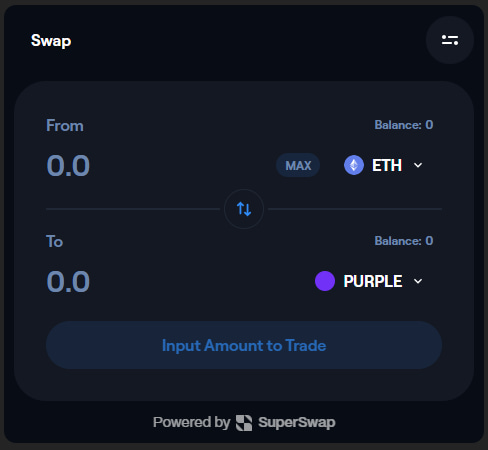The height and width of the screenshot is (450, 488).
Task: Click the From Balance: 0 text
Action: tap(404, 125)
